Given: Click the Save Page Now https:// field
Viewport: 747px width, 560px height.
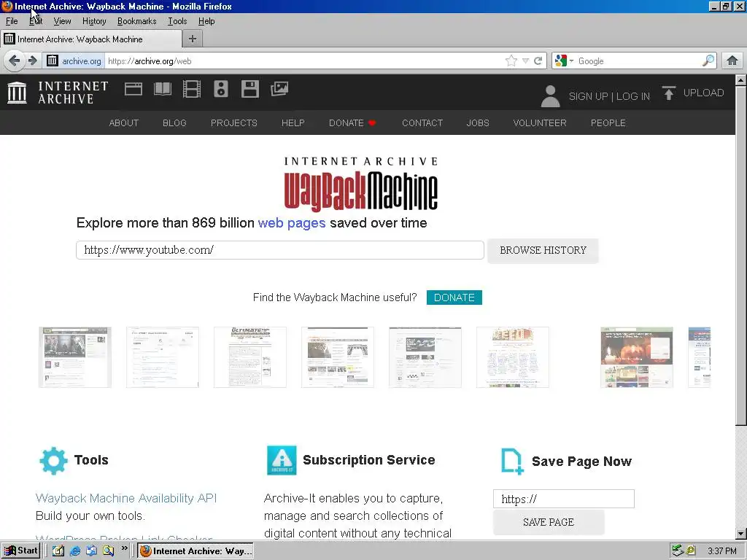Looking at the screenshot, I should 564,499.
